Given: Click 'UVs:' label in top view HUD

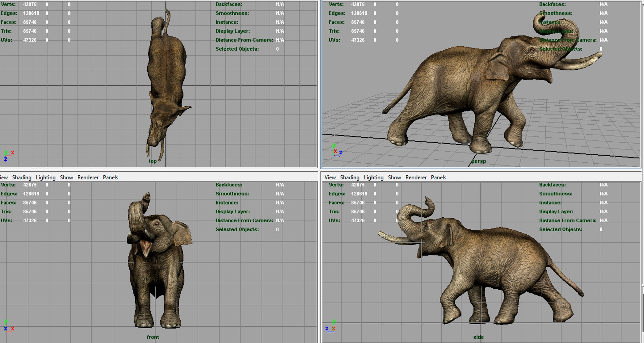Looking at the screenshot, I should point(6,40).
